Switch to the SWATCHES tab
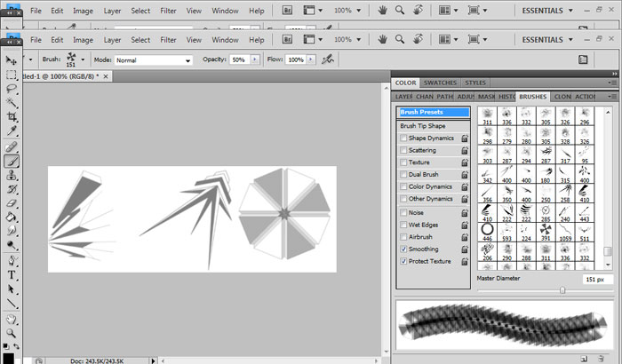This screenshot has height=364, width=622. (440, 83)
